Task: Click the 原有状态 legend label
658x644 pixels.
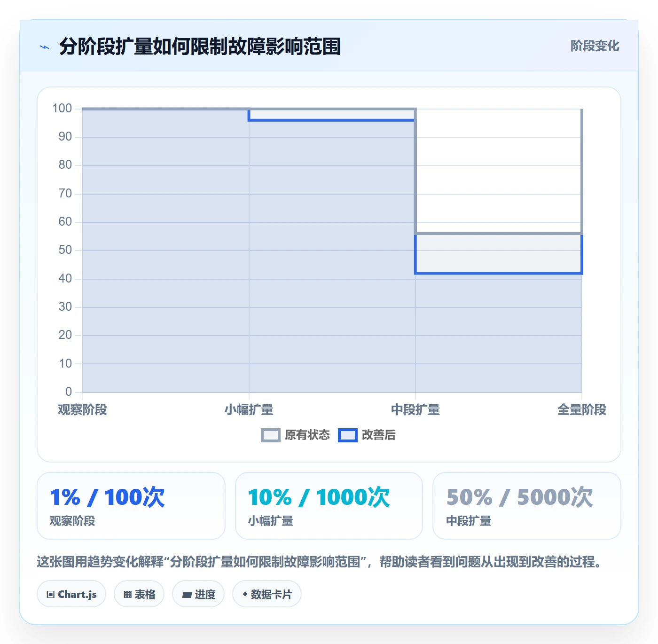Action: [307, 435]
